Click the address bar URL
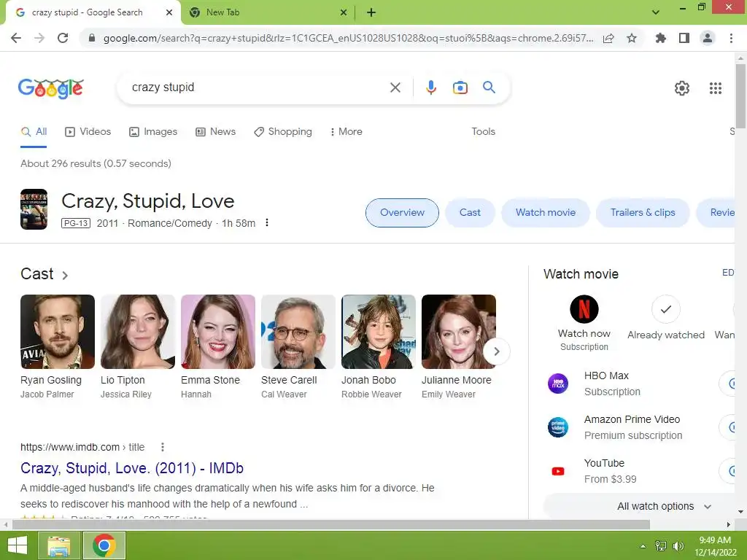The height and width of the screenshot is (560, 747). click(x=348, y=38)
